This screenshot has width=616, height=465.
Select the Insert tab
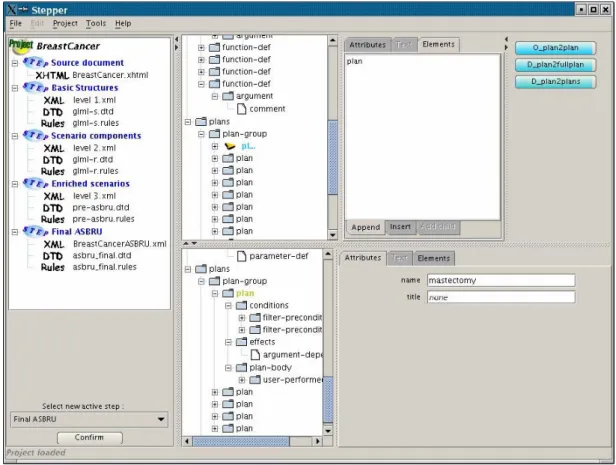400,227
